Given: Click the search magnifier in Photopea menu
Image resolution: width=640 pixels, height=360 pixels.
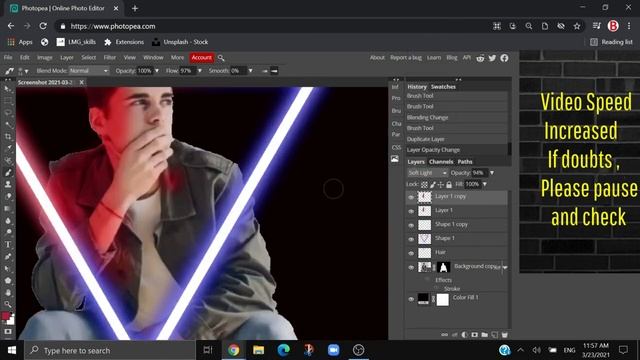Looking at the screenshot, I should [221, 58].
